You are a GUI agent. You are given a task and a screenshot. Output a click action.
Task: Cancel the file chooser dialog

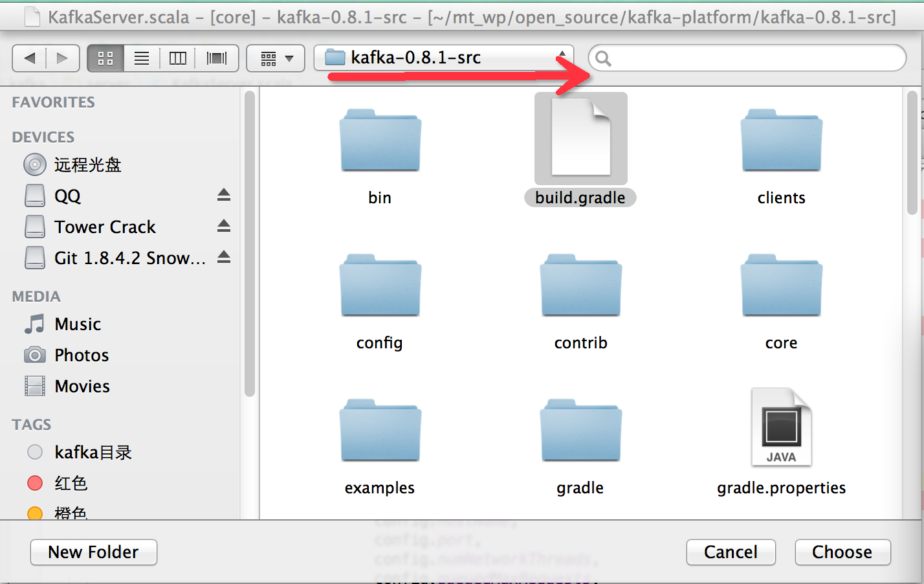click(731, 552)
